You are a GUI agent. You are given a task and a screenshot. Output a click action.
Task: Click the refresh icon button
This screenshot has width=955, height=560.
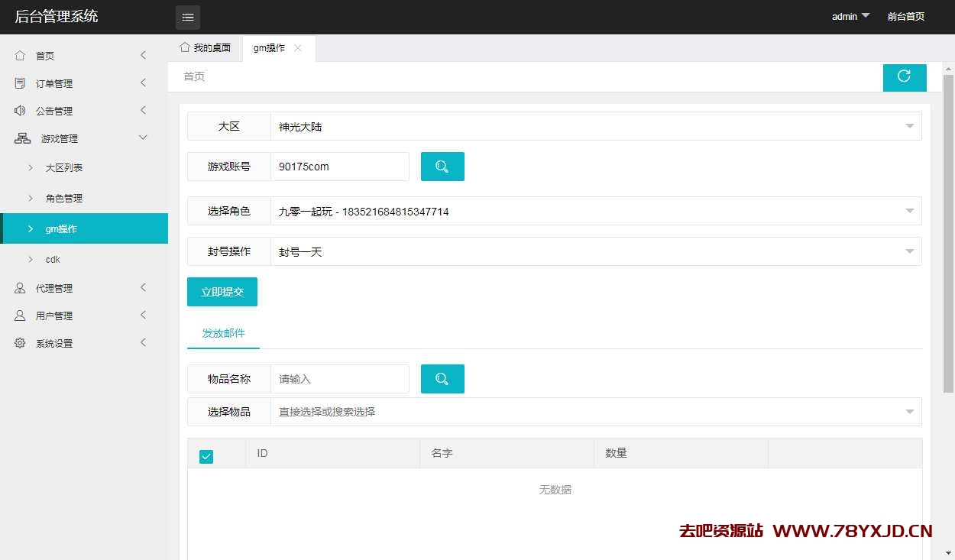click(x=904, y=76)
